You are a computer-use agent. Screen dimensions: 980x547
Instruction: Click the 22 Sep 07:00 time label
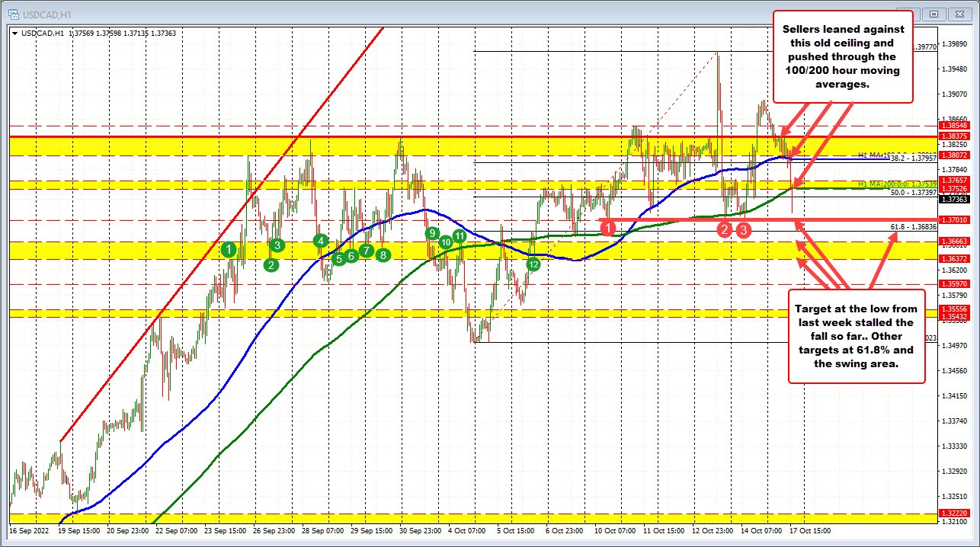[x=176, y=529]
